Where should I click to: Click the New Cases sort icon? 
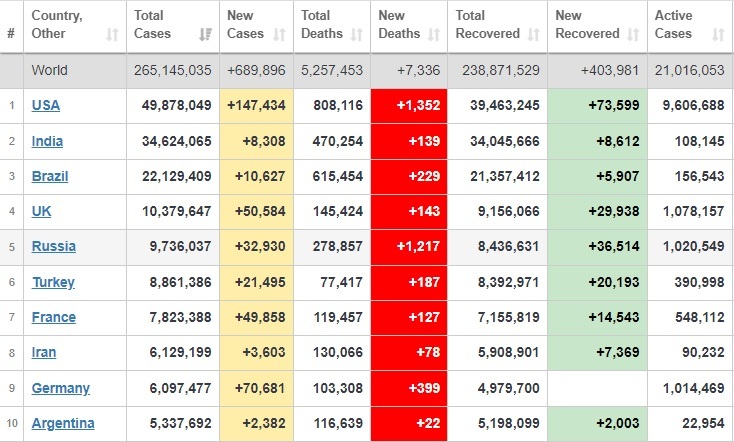279,35
